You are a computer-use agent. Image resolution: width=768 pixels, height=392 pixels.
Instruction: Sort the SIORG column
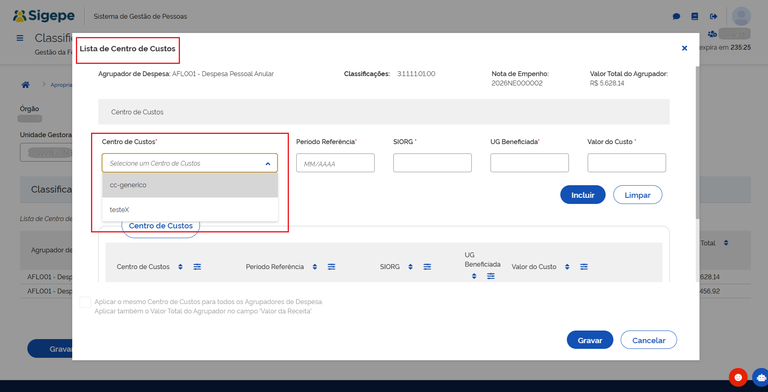410,267
